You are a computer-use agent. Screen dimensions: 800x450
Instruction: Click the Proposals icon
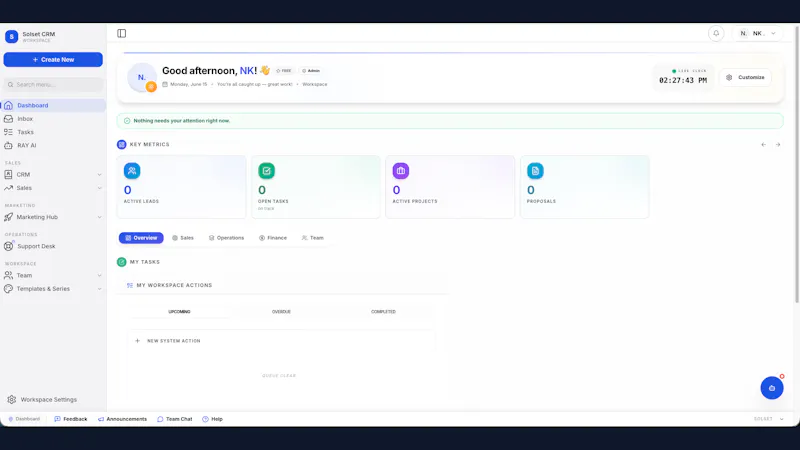click(535, 171)
